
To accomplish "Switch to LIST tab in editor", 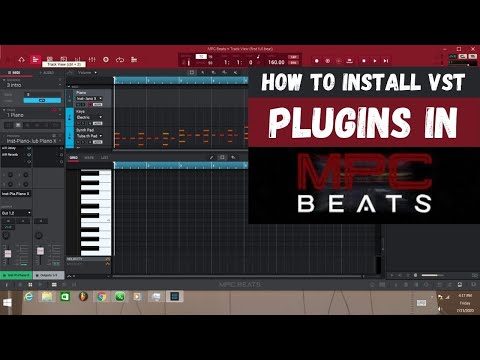I will pyautogui.click(x=104, y=158).
